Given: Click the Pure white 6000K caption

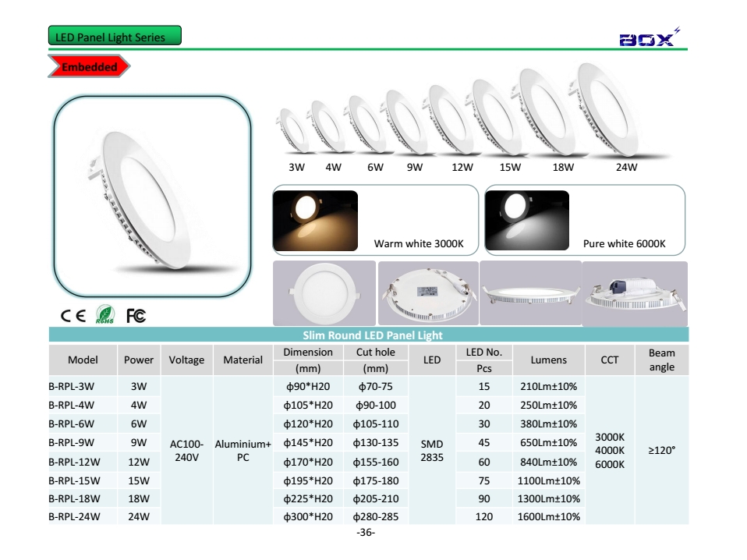Looking at the screenshot, I should coord(624,243).
